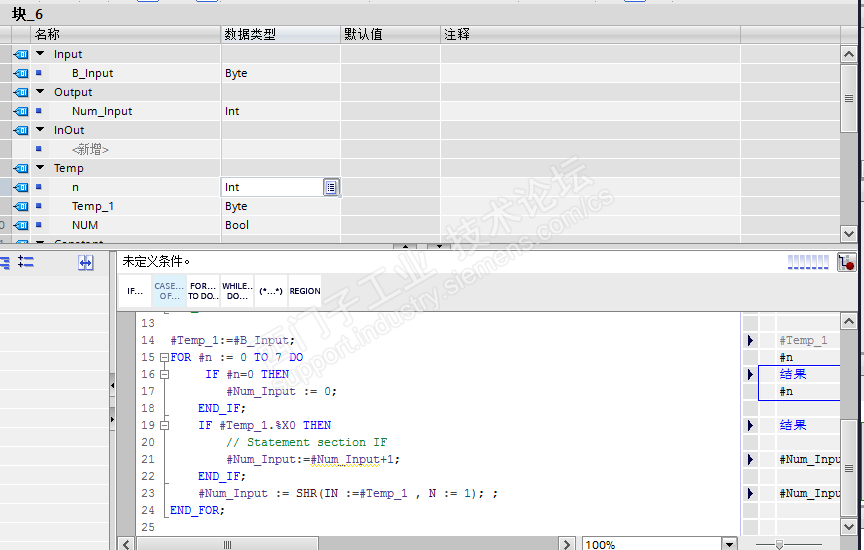Expand first 结果 row in watch pane
Image resolution: width=864 pixels, height=550 pixels.
[750, 374]
